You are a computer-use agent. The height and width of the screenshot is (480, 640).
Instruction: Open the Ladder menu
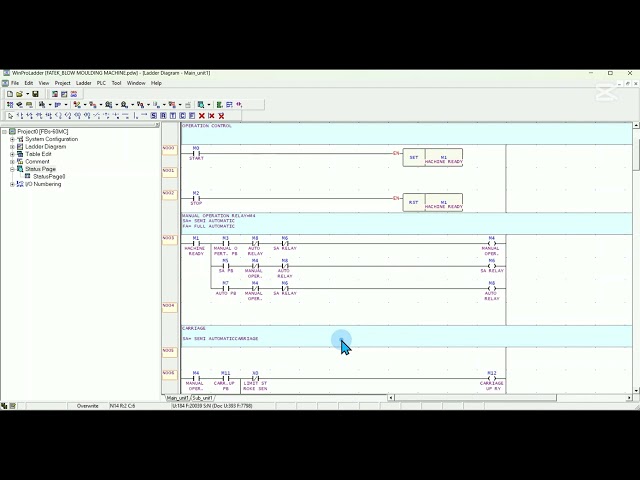tap(83, 83)
